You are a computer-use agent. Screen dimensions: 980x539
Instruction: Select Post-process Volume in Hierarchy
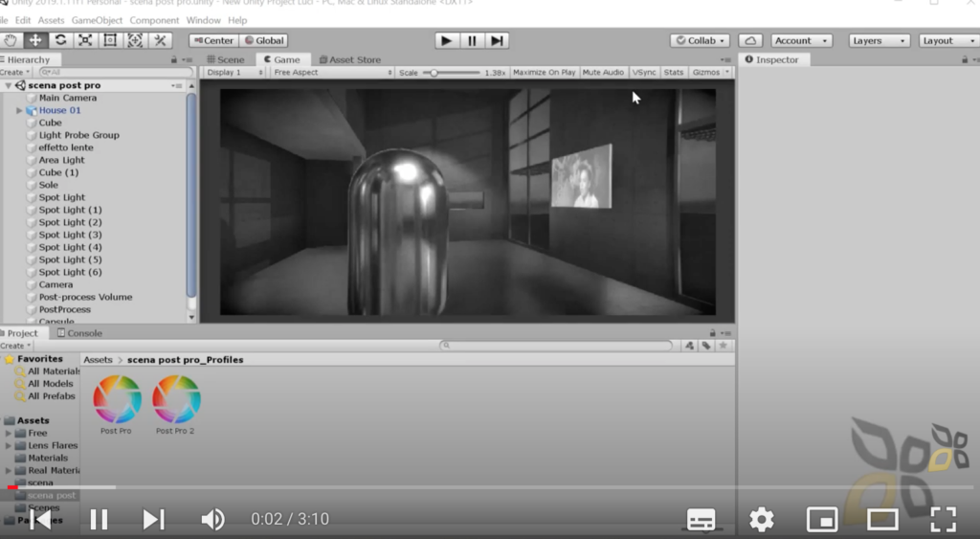(85, 297)
